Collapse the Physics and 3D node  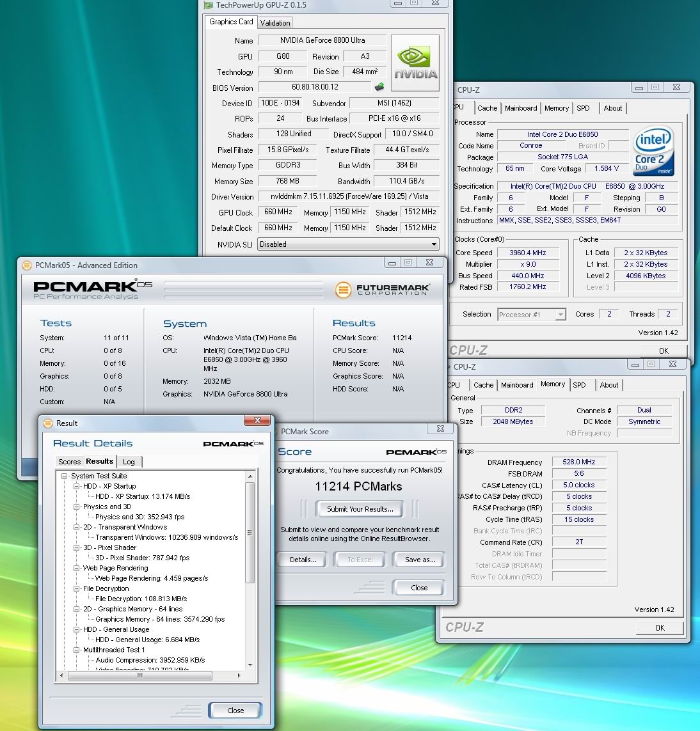coord(77,507)
